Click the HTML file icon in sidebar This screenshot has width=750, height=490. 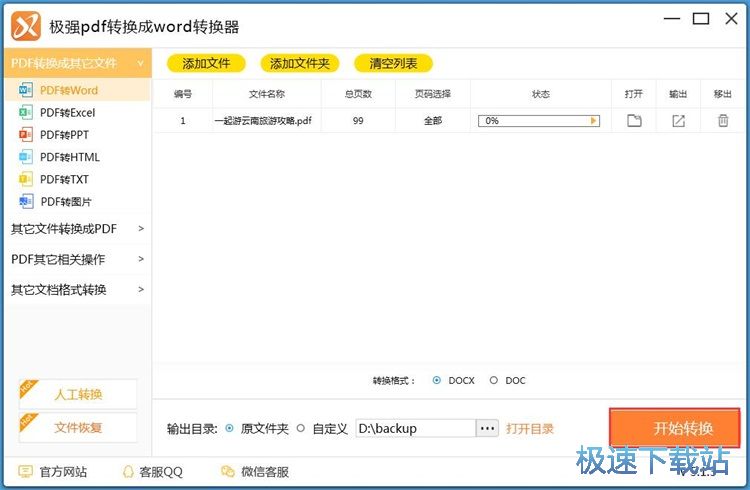pyautogui.click(x=25, y=157)
